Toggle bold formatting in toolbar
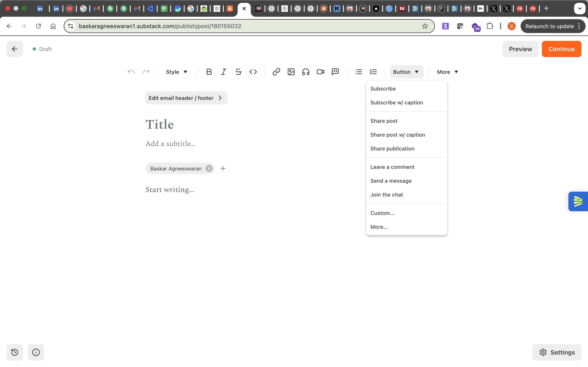The image size is (588, 367). coord(209,72)
